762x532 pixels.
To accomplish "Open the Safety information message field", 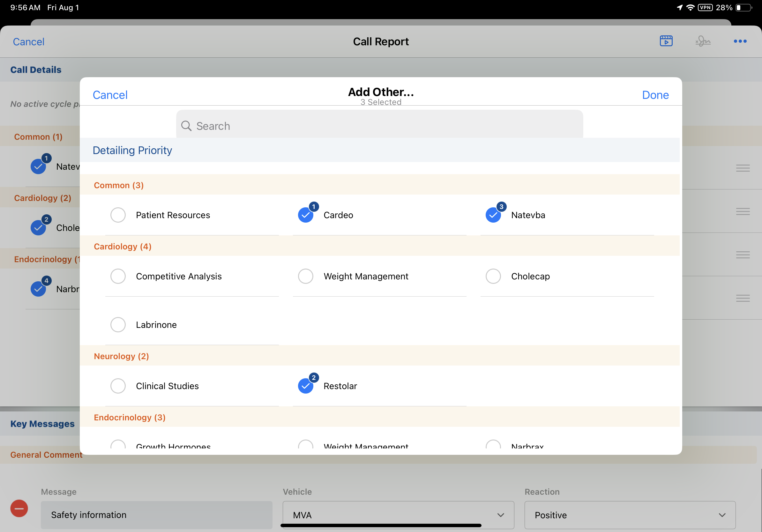I will (x=156, y=515).
